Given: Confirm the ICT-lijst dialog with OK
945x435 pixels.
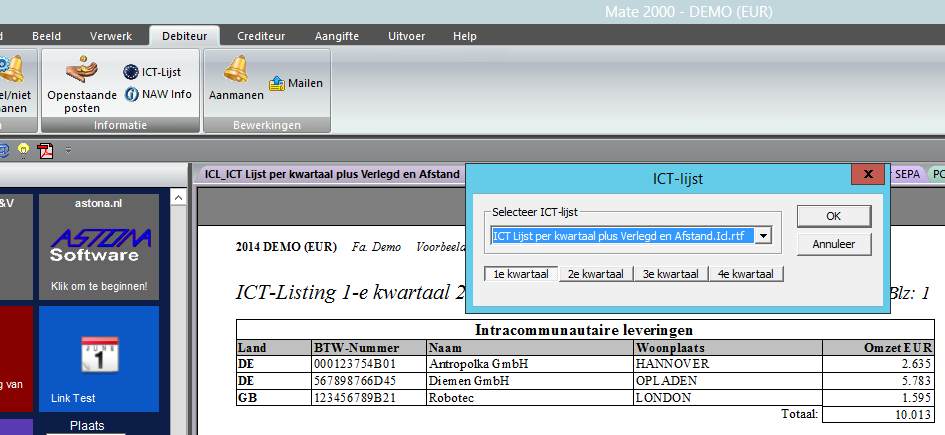Looking at the screenshot, I should 833,216.
